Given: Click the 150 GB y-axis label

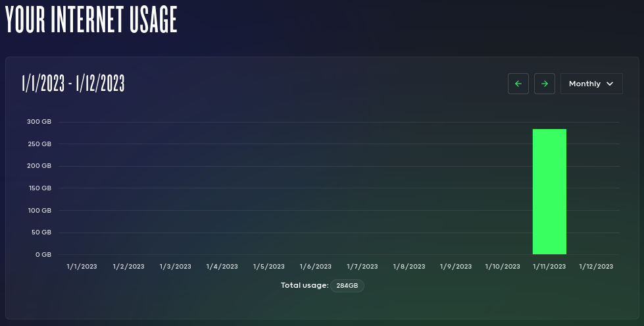Looking at the screenshot, I should (x=39, y=188).
